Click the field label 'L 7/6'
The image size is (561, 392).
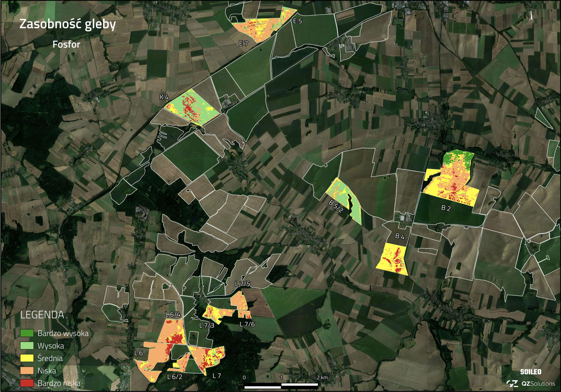tap(247, 324)
